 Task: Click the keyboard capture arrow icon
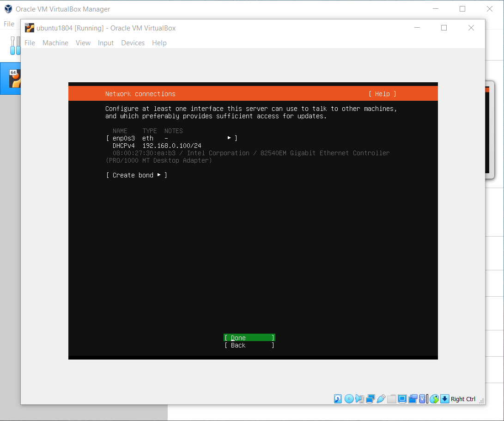(x=444, y=399)
